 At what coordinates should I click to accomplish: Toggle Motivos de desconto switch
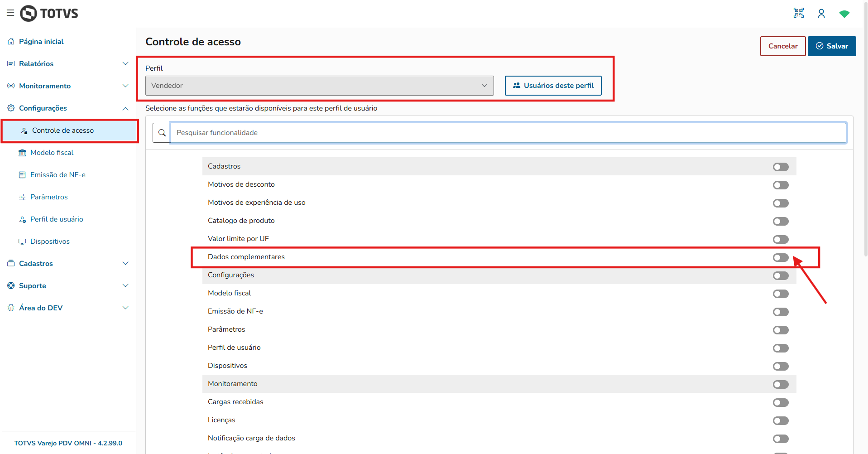[781, 185]
